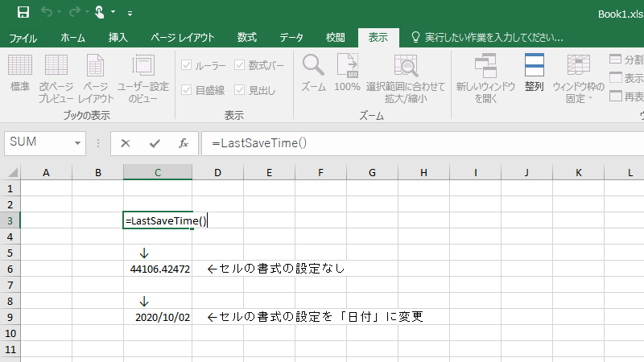Click the Save icon in quick access toolbar
This screenshot has height=362, width=644.
(23, 12)
